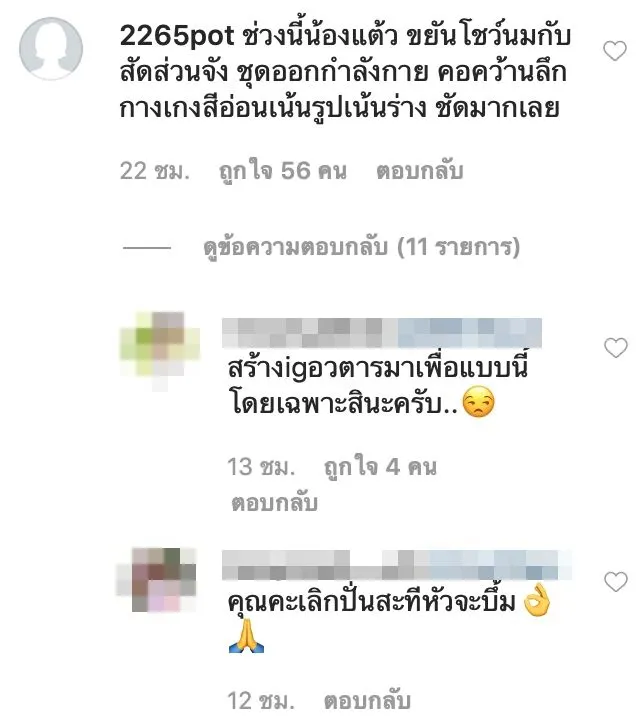The width and height of the screenshot is (638, 720).
Task: Open blurred username above the 'คุณคะ' comment
Action: pos(397,565)
